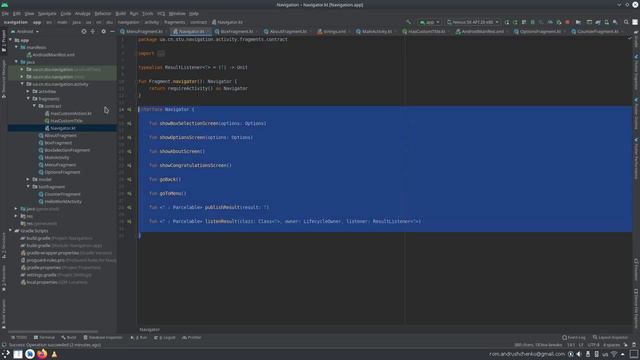The image size is (640, 360).
Task: Collapse the app module tree node
Action: pyautogui.click(x=11, y=40)
